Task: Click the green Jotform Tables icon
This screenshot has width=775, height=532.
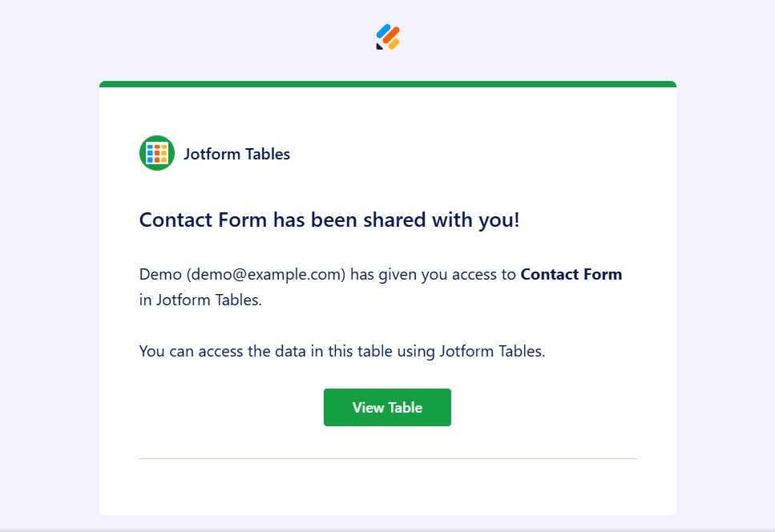Action: pos(156,153)
